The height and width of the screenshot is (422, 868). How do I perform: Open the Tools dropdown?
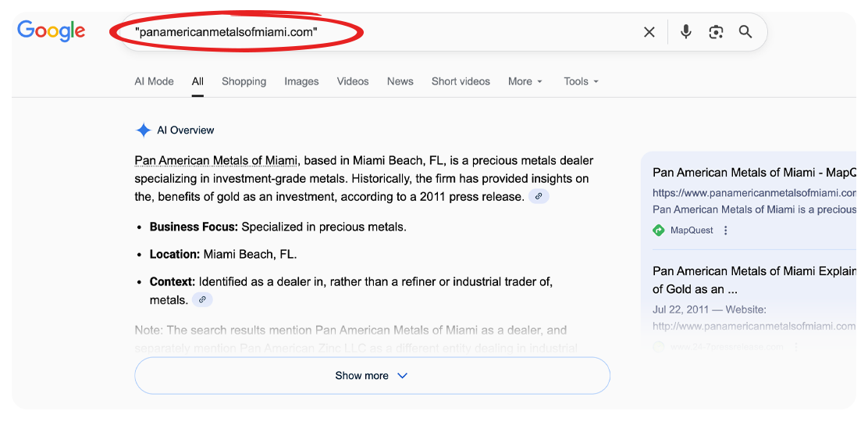[581, 81]
